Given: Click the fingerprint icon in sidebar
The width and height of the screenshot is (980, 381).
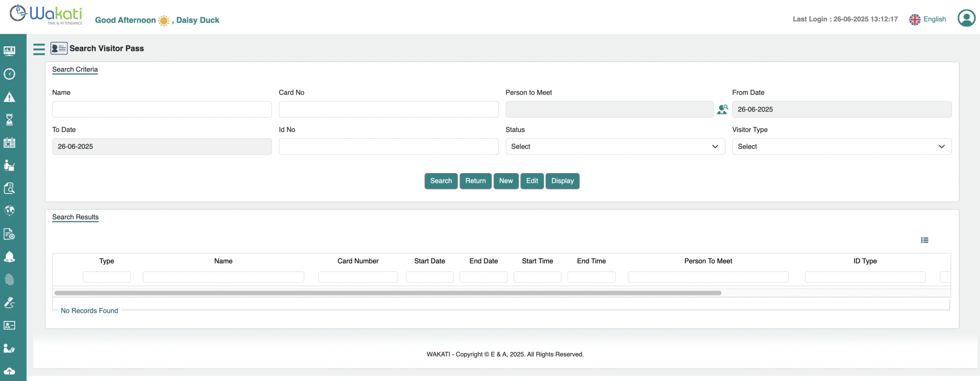Looking at the screenshot, I should click(10, 280).
